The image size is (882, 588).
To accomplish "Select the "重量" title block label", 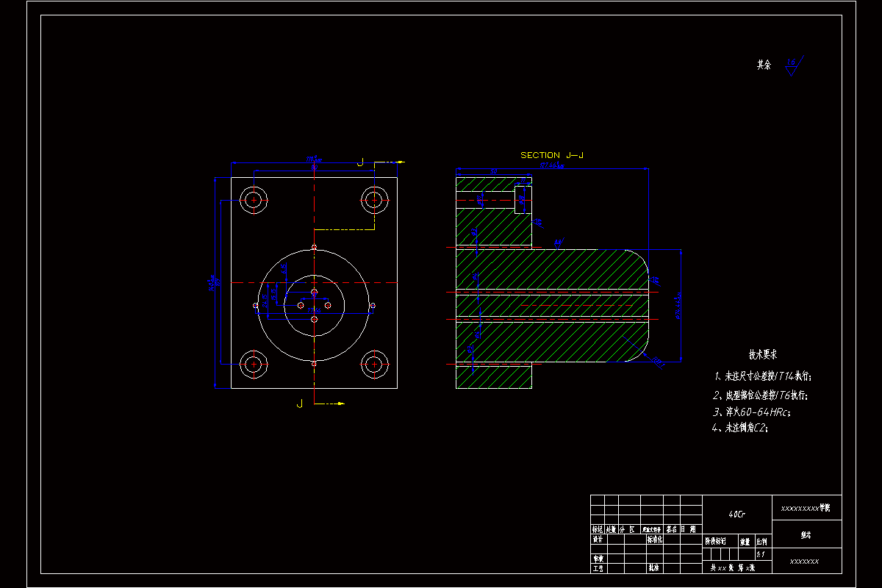I will [745, 542].
